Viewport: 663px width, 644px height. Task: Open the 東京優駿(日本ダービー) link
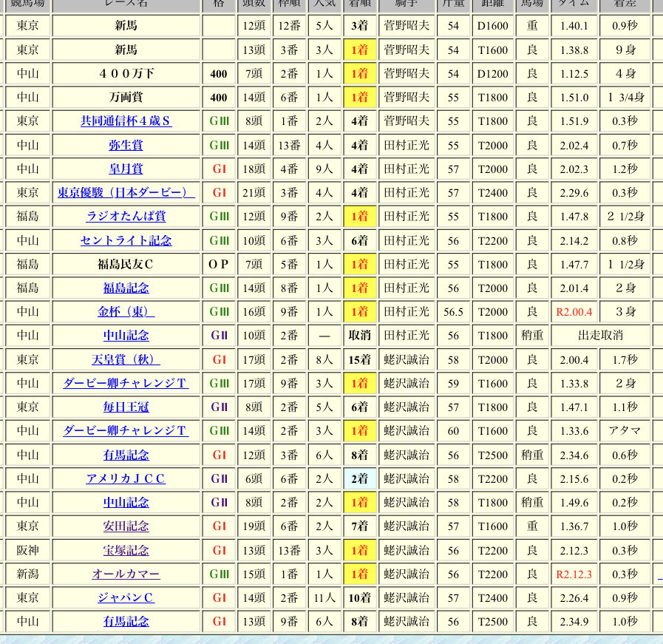click(x=126, y=193)
